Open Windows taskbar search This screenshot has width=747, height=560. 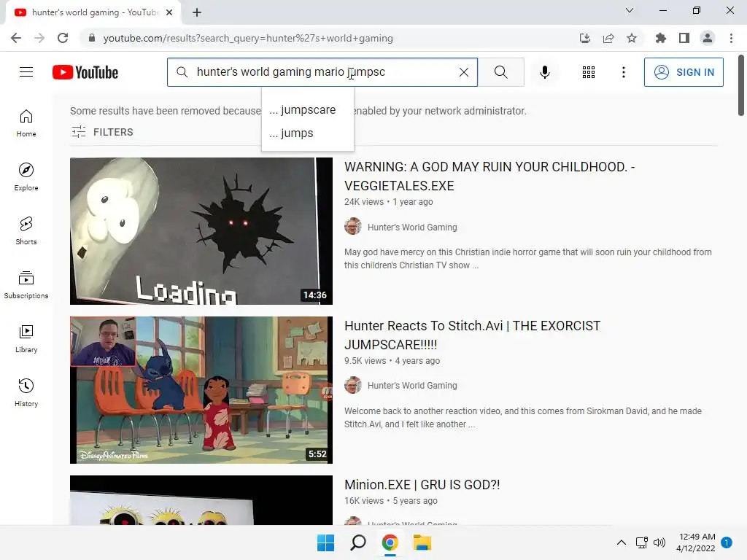coord(357,542)
